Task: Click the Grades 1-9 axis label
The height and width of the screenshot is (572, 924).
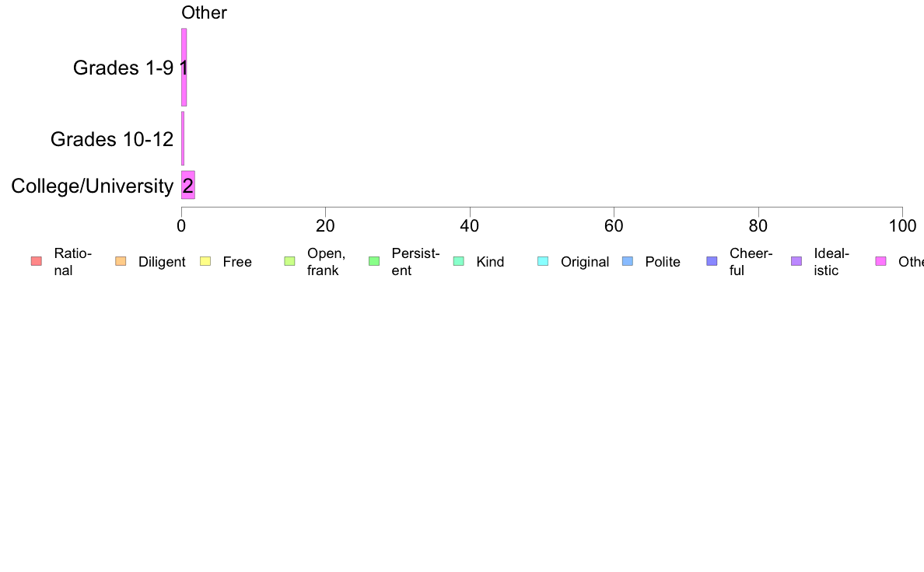Action: pyautogui.click(x=123, y=68)
